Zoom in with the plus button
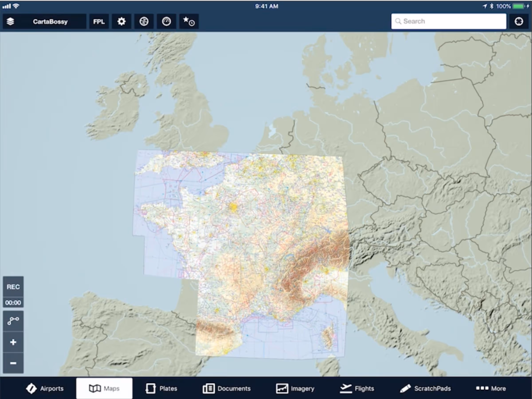This screenshot has width=532, height=399. [13, 342]
